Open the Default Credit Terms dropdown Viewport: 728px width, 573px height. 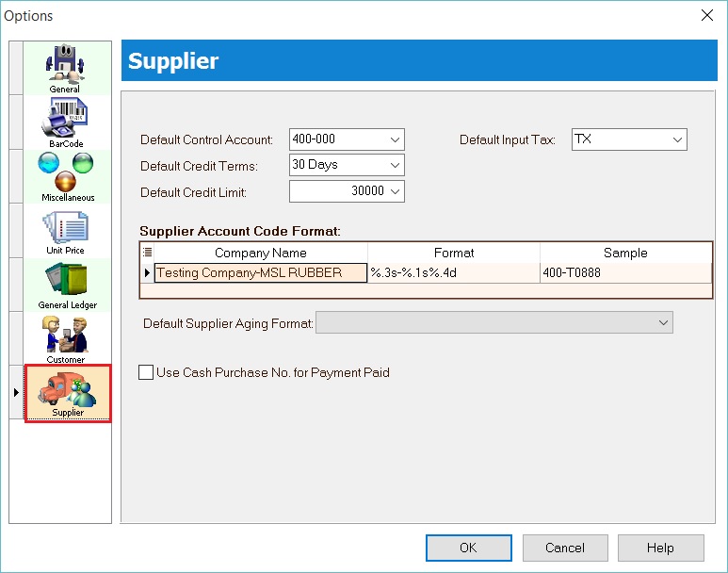[x=395, y=165]
